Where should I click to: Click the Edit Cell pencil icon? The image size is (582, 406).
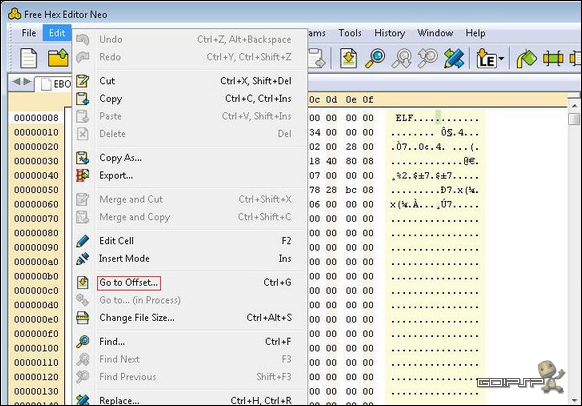tap(82, 241)
